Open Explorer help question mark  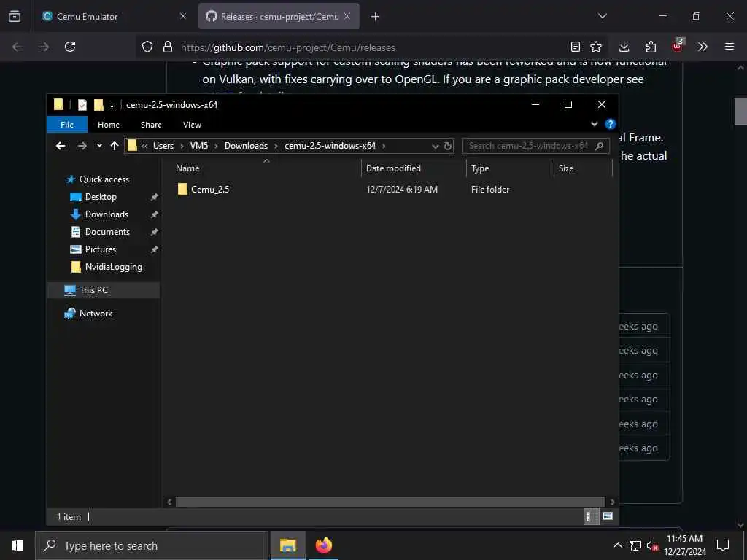click(610, 124)
